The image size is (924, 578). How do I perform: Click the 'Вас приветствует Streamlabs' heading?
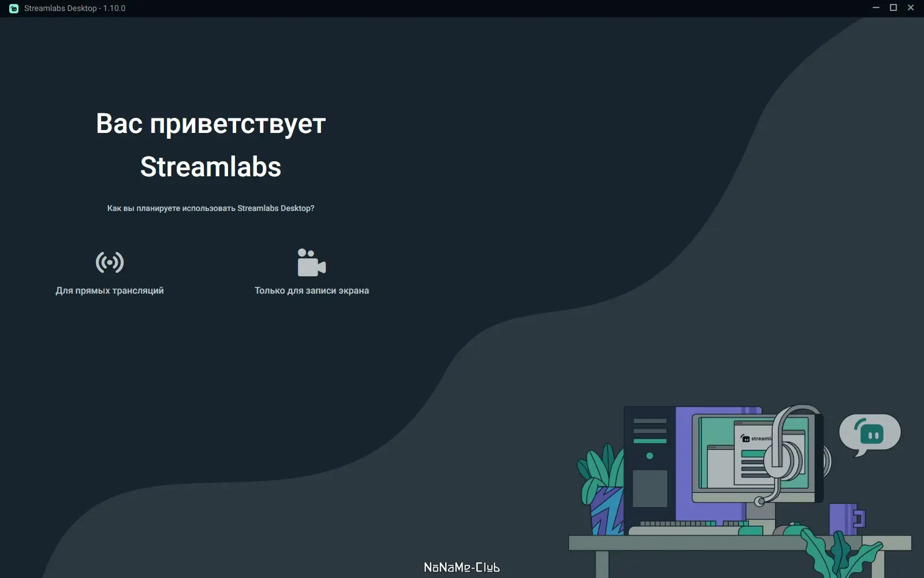pos(211,145)
